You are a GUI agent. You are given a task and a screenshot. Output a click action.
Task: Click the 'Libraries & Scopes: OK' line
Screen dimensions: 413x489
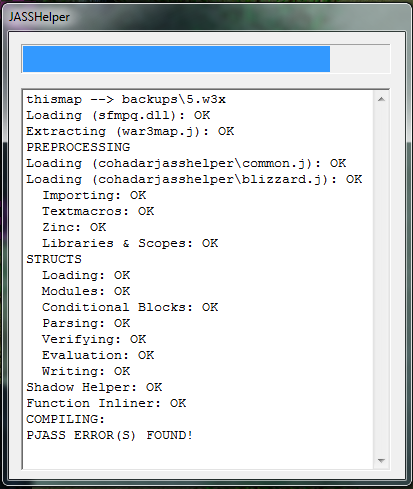coord(130,243)
